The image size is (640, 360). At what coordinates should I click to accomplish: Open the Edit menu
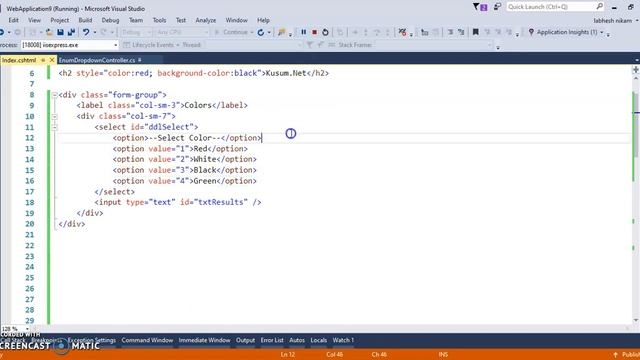(13, 20)
